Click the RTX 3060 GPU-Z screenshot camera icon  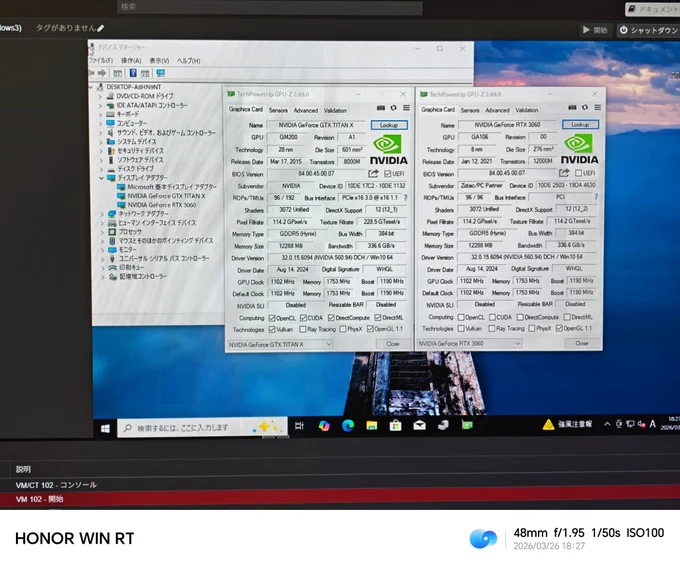click(572, 107)
